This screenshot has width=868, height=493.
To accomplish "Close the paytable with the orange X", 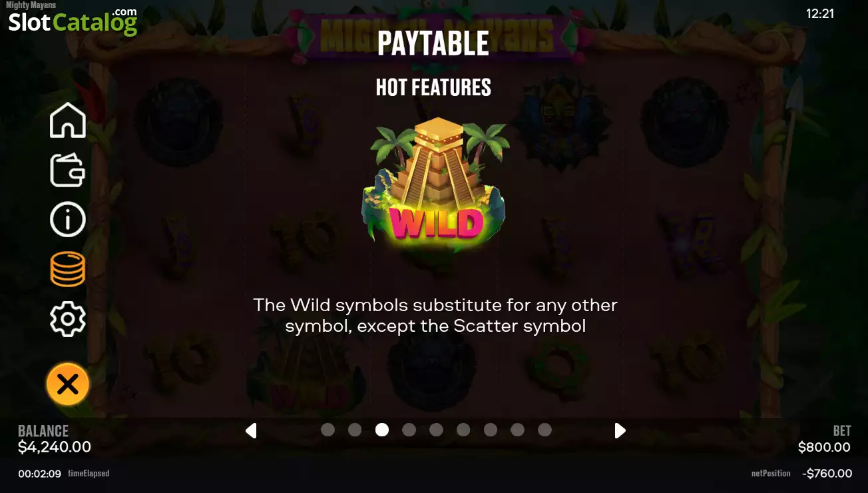I will tap(68, 384).
